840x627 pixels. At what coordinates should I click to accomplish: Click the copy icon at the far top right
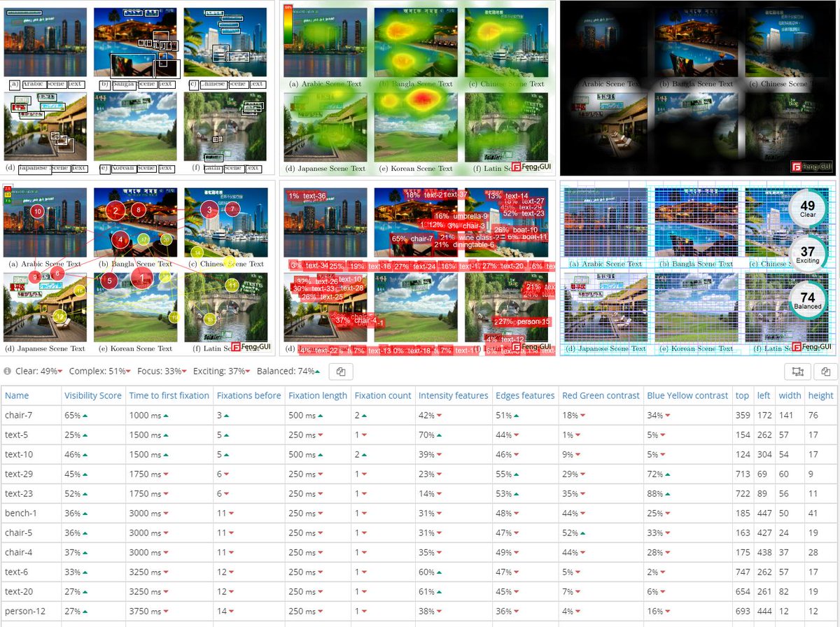(826, 372)
